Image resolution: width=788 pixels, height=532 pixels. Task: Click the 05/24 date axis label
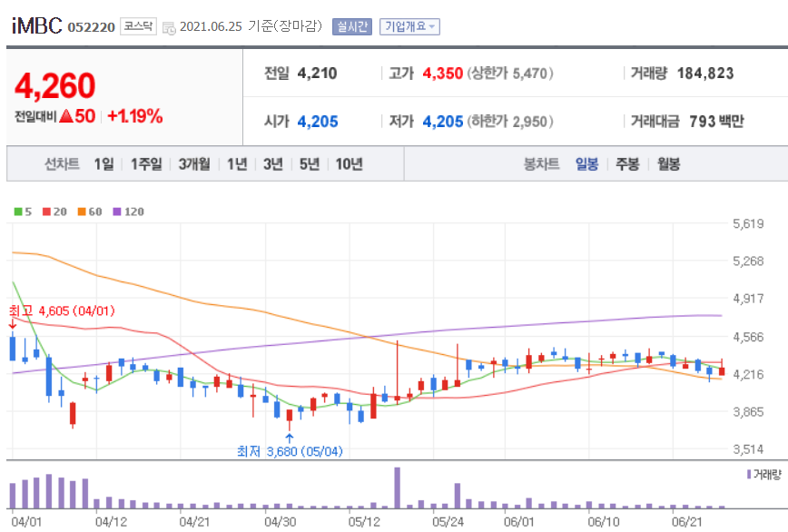tap(448, 522)
